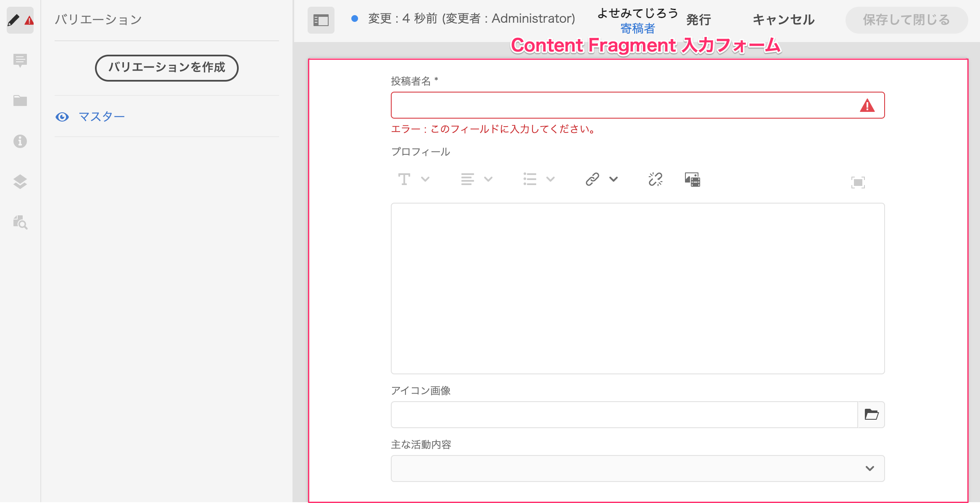Click inside the 投稿者名 input field
980x503 pixels.
pos(630,105)
